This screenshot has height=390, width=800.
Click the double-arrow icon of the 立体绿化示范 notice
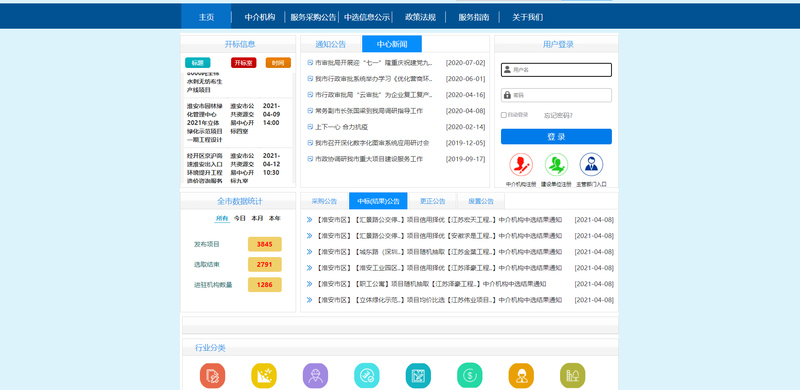(x=309, y=300)
